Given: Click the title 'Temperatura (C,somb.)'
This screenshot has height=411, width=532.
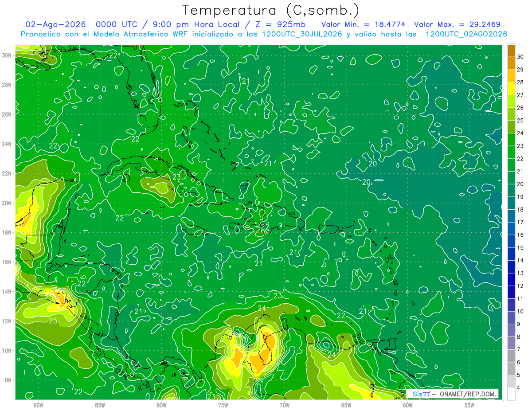Looking at the screenshot, I should pos(270,10).
